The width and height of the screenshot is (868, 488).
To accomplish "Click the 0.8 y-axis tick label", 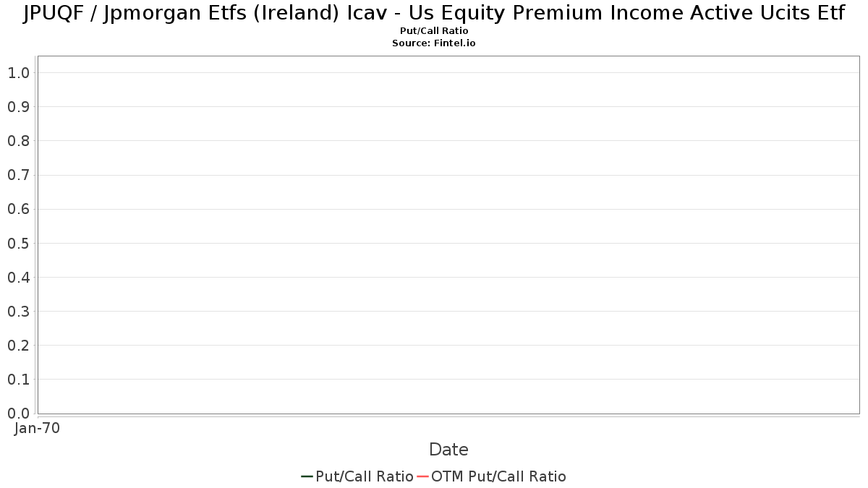I will [18, 141].
